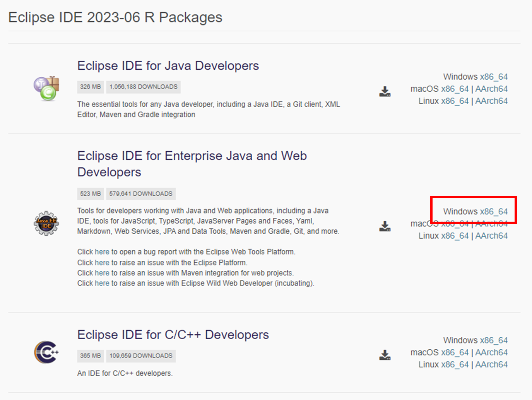Screen dimensions: 532x400
Task: Open Eclipse IDE for Enterprise Java and Web Developers title
Action: pyautogui.click(x=192, y=164)
